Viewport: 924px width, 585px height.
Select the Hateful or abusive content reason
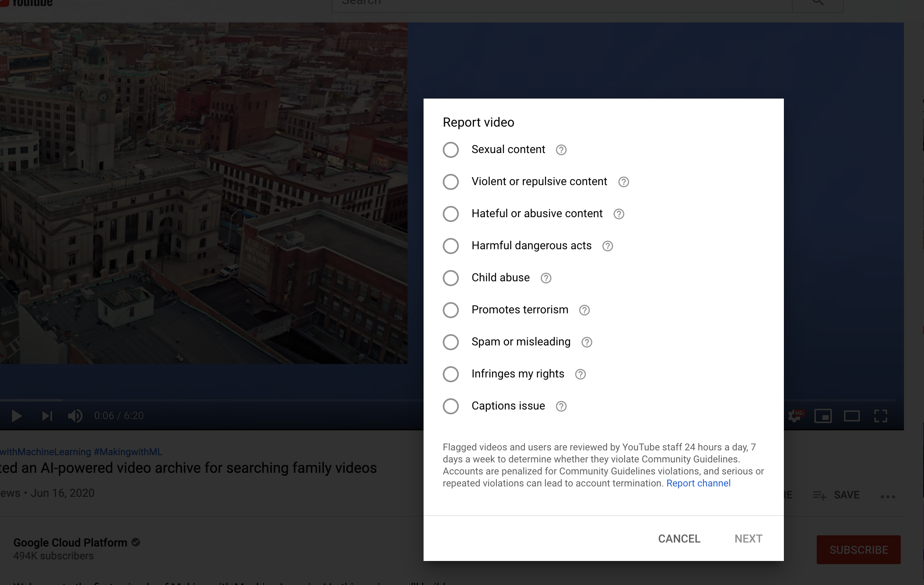click(x=451, y=214)
